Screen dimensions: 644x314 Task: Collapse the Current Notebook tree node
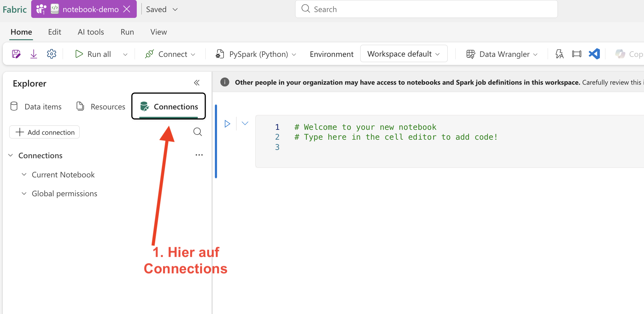coord(24,175)
